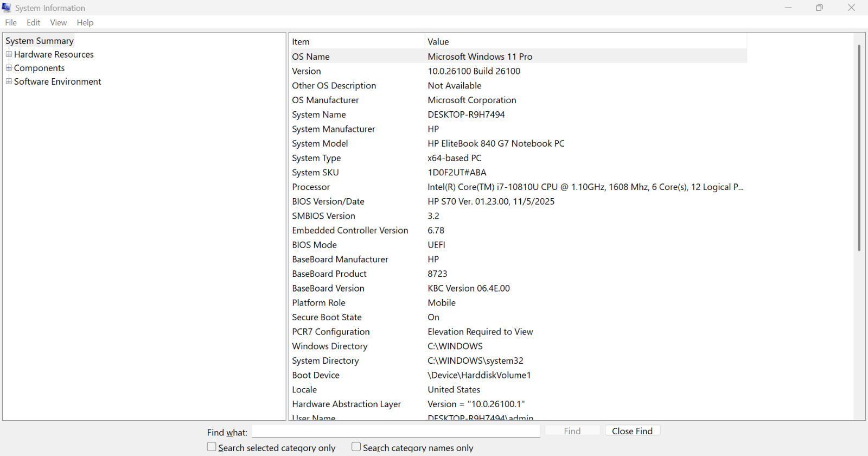This screenshot has height=456, width=868.
Task: Open the Edit menu
Action: coord(34,22)
